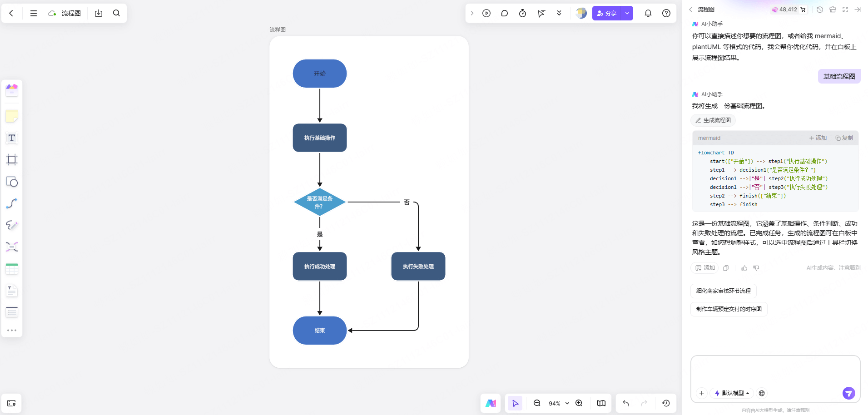Click the thumbs down feedback icon
This screenshot has height=415, width=868.
[756, 268]
